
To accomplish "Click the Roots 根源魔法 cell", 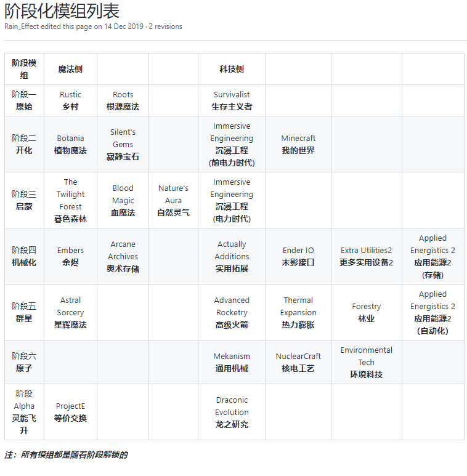I will pos(123,100).
